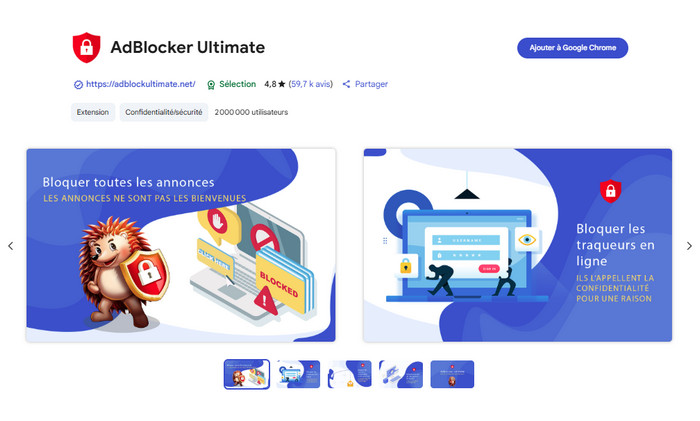Click the red shield icon on tracker slide
This screenshot has width=700, height=421.
click(x=610, y=191)
